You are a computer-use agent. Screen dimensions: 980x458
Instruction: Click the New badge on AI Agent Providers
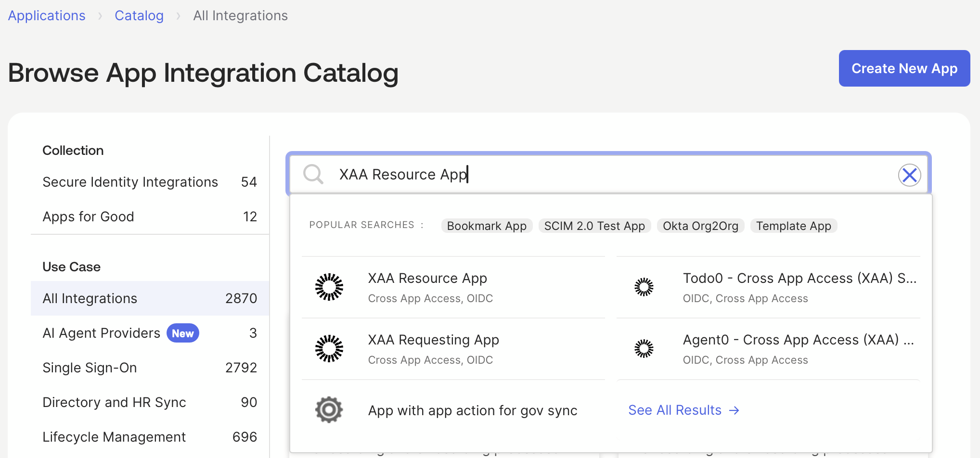click(x=183, y=333)
